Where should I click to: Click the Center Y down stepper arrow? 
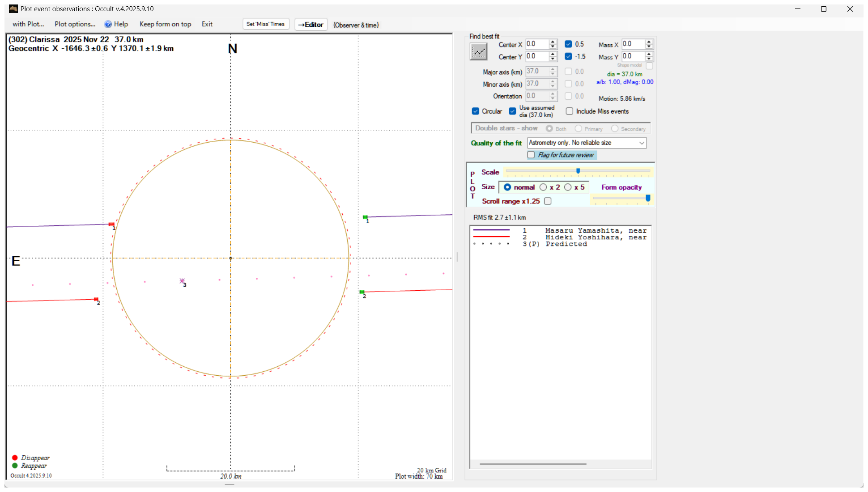553,59
